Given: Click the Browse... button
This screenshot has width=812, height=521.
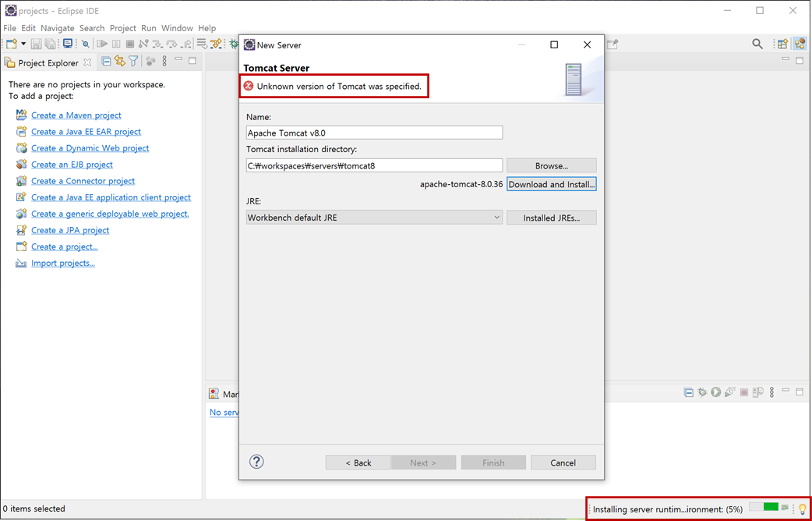Looking at the screenshot, I should tap(552, 166).
